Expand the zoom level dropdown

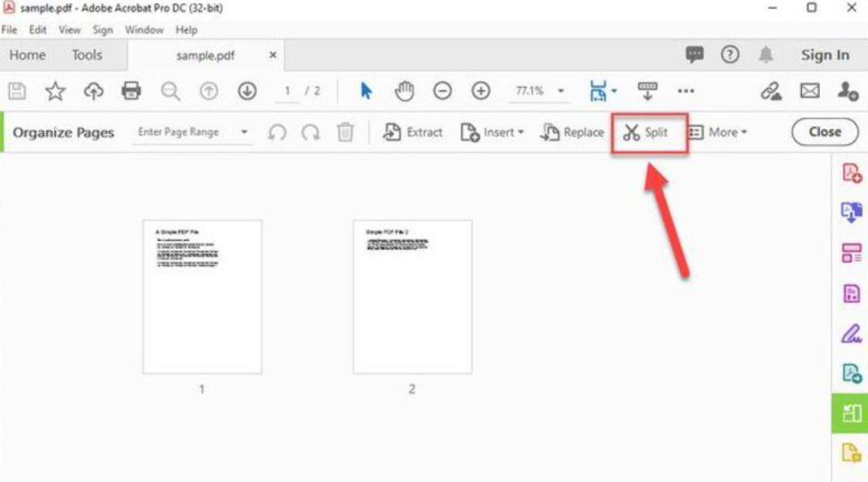coord(561,90)
